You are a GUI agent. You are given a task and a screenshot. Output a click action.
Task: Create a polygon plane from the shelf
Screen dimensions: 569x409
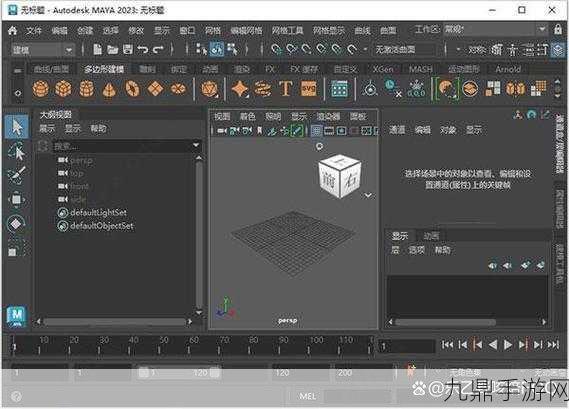[155, 89]
